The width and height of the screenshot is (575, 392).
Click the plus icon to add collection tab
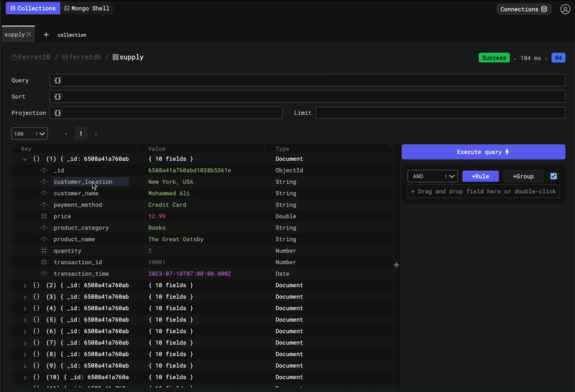[46, 34]
